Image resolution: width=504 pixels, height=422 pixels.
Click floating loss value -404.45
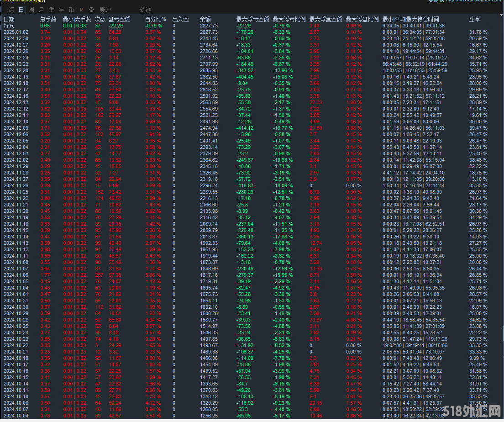[x=245, y=77]
